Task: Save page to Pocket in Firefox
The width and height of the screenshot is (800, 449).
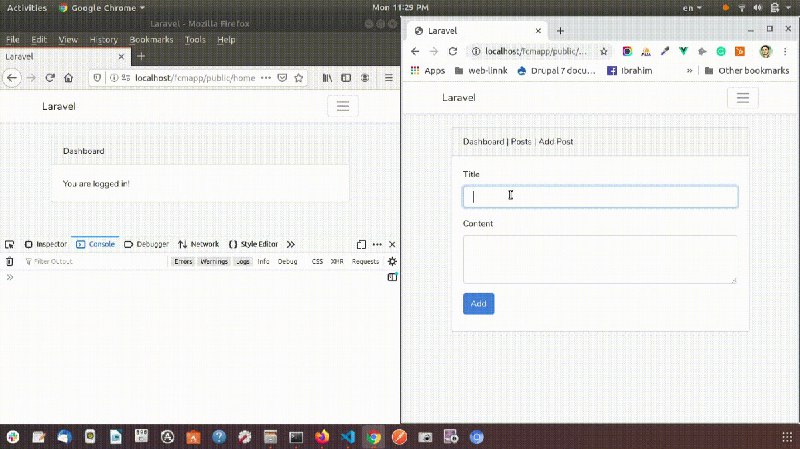Action: (282, 78)
